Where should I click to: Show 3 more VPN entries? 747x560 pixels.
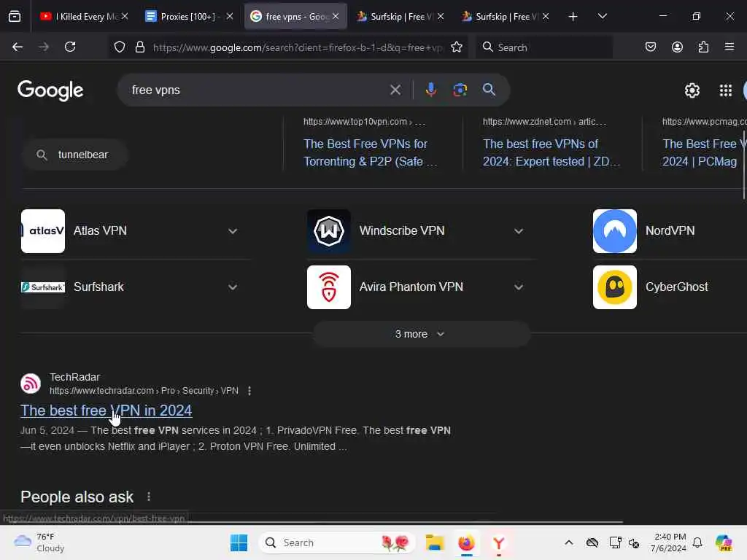point(421,334)
